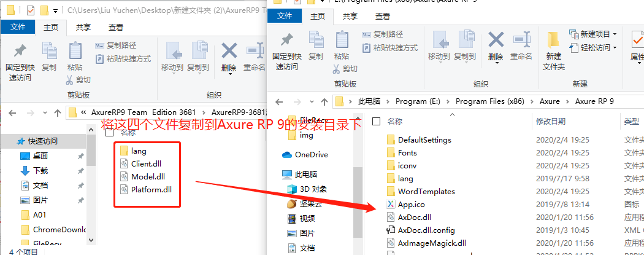644x255 pixels.
Task: Cut (剪切) in left window ribbon
Action: [x=78, y=79]
